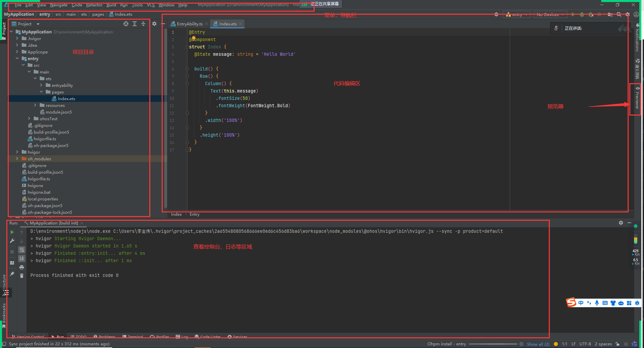The image size is (644, 348).
Task: Toggle Sogou voice input microphone
Action: [x=597, y=303]
